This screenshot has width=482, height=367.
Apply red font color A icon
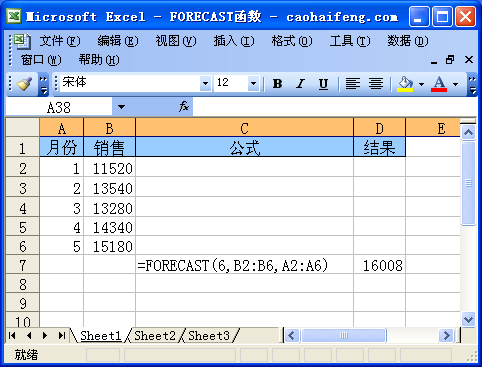(x=439, y=84)
